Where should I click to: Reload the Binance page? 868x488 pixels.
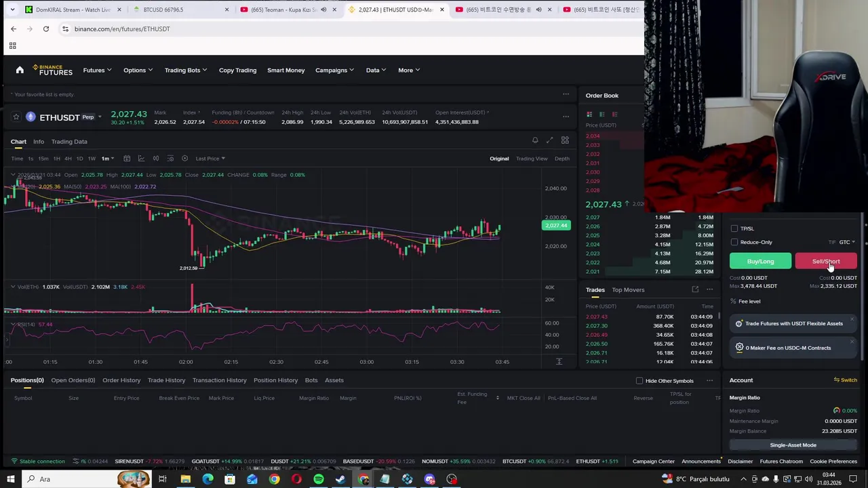click(x=46, y=29)
